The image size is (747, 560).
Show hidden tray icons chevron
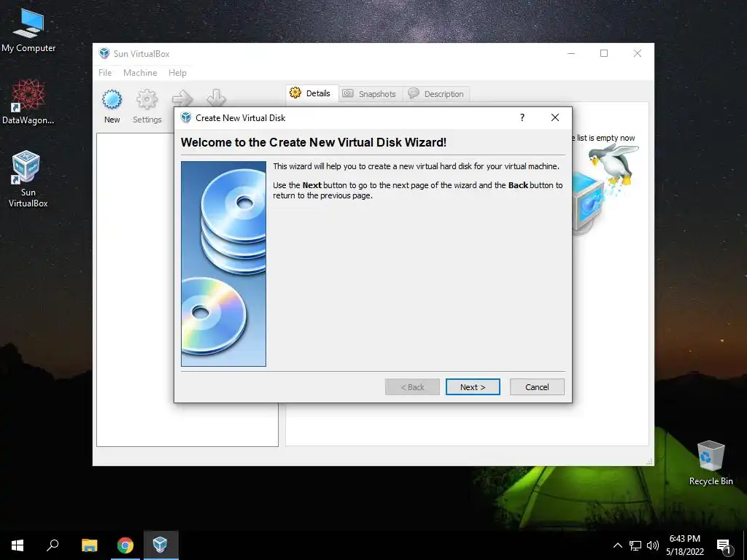(x=617, y=545)
